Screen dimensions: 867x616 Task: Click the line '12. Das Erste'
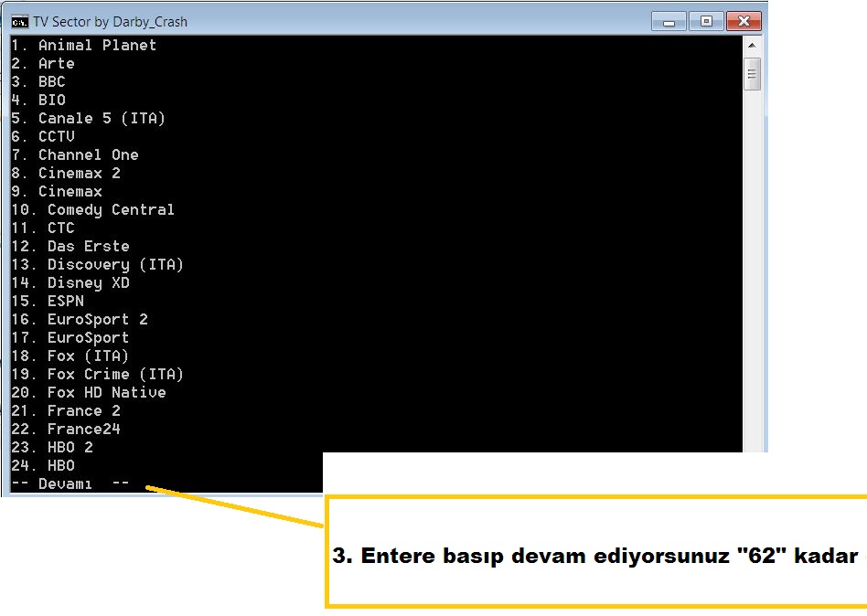pos(70,247)
